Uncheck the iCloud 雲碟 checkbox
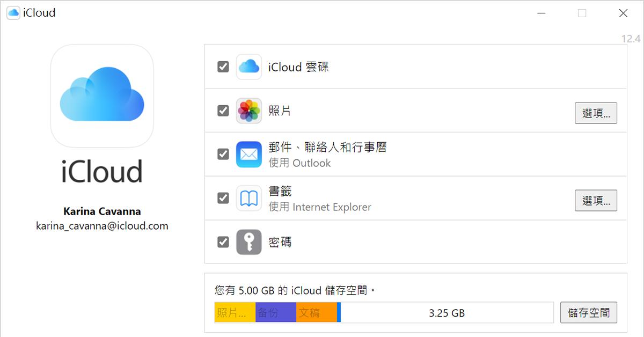This screenshot has width=644, height=337. pyautogui.click(x=223, y=67)
